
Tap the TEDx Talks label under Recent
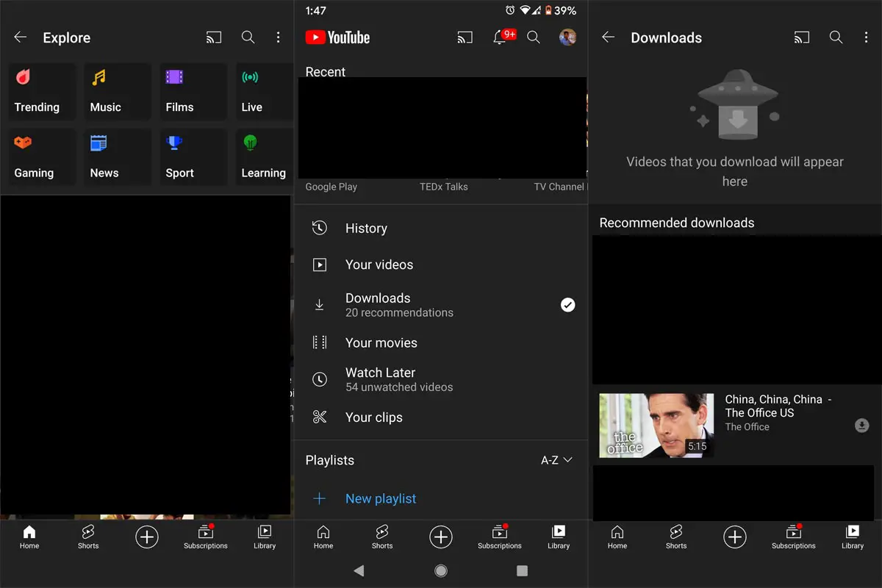coord(444,187)
